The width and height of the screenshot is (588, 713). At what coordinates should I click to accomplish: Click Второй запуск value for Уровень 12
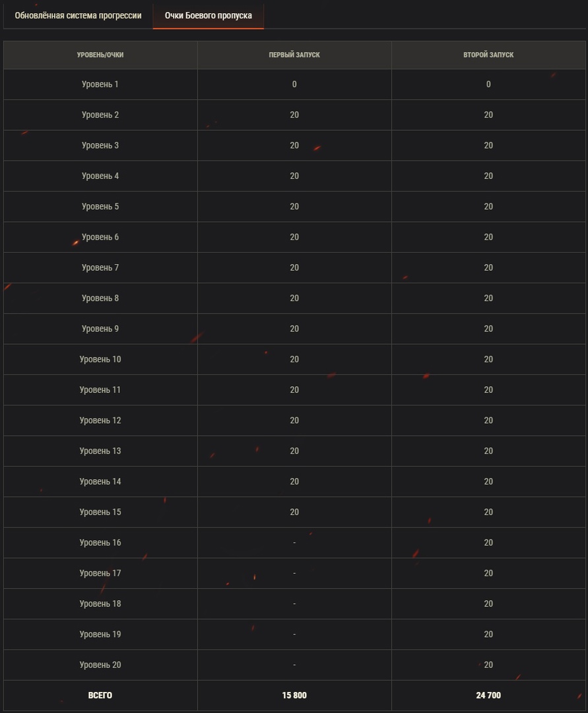[x=488, y=421]
